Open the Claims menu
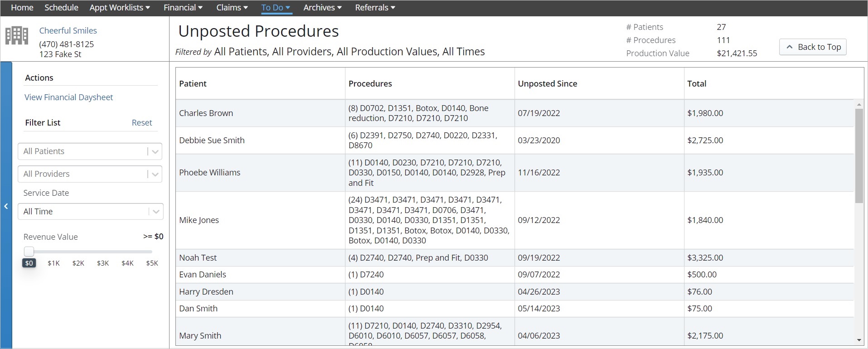Image resolution: width=868 pixels, height=349 pixels. (232, 8)
